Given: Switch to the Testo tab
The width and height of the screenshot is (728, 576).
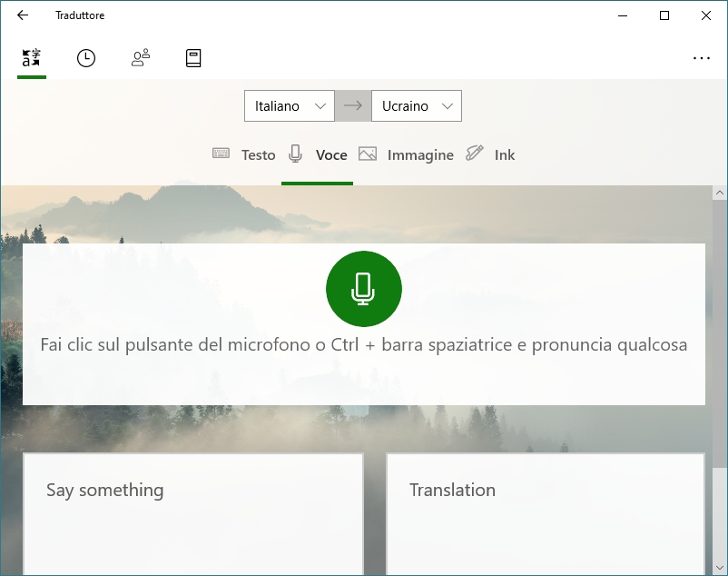Looking at the screenshot, I should pos(258,154).
